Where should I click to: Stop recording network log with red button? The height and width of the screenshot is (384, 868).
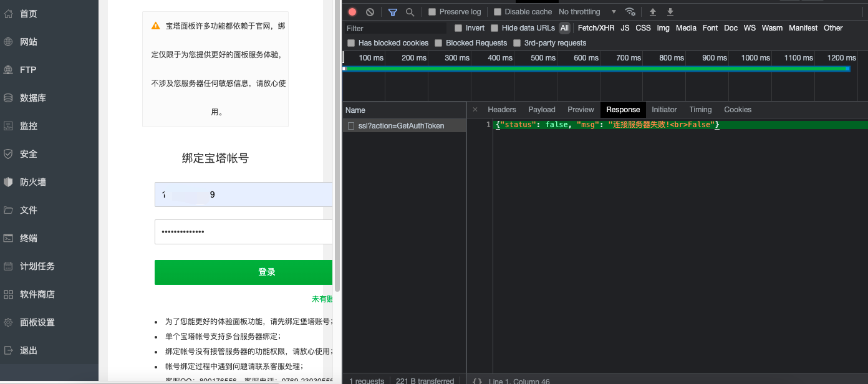coord(352,12)
